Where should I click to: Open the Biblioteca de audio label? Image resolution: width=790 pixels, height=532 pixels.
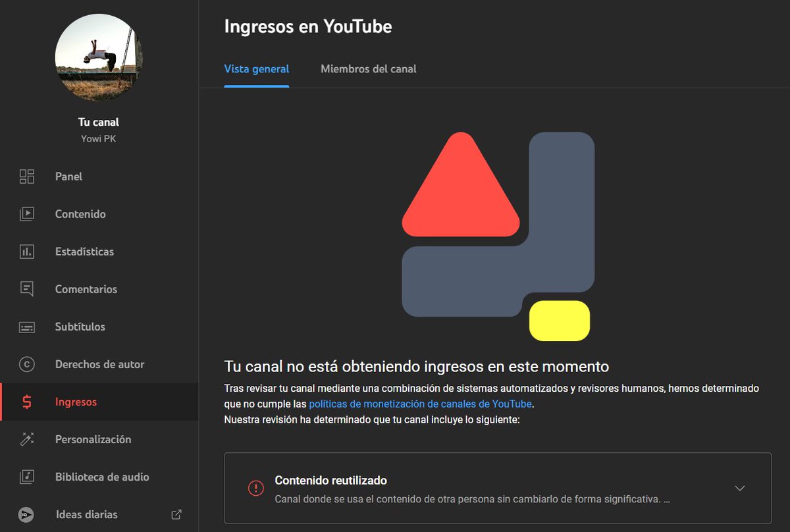point(102,477)
